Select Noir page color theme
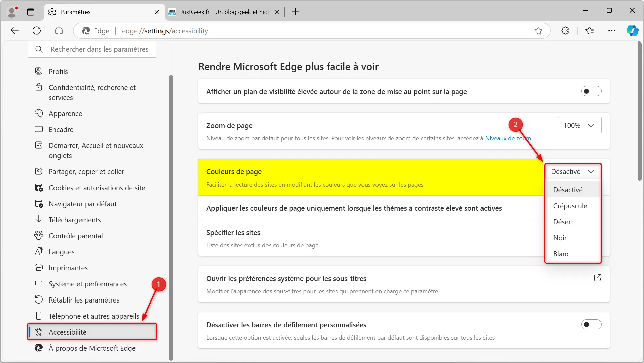 [x=560, y=237]
